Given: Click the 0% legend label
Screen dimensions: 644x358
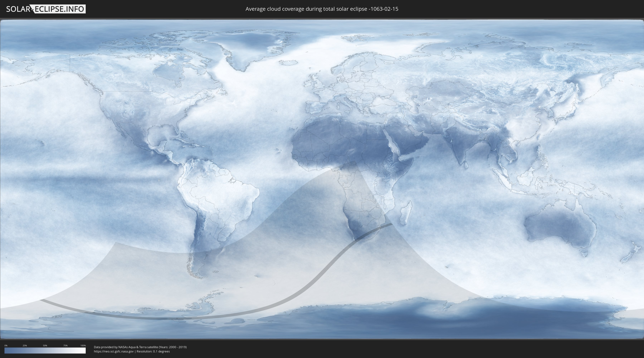Looking at the screenshot, I should click(x=6, y=345).
